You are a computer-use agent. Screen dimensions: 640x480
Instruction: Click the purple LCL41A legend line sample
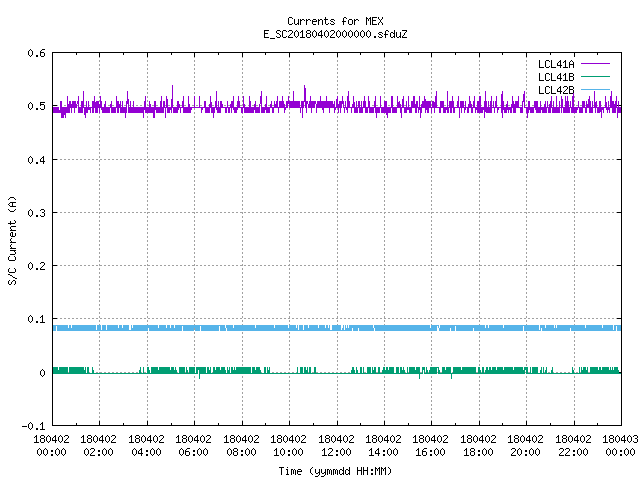[x=596, y=64]
